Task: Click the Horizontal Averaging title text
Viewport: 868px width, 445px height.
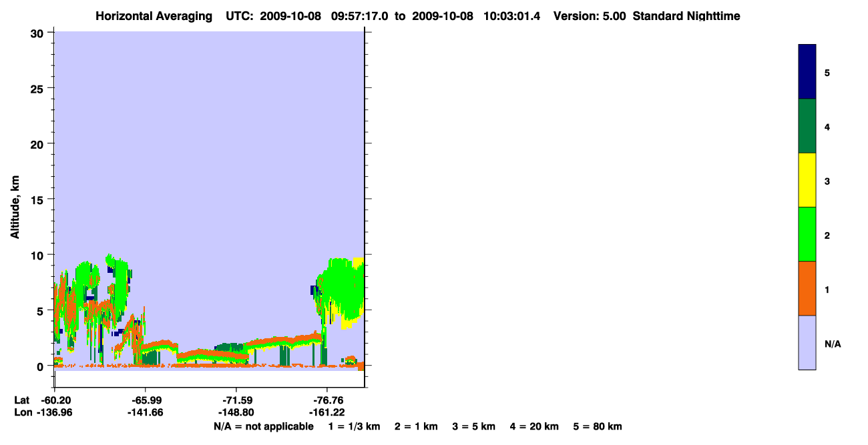Action: [x=155, y=16]
